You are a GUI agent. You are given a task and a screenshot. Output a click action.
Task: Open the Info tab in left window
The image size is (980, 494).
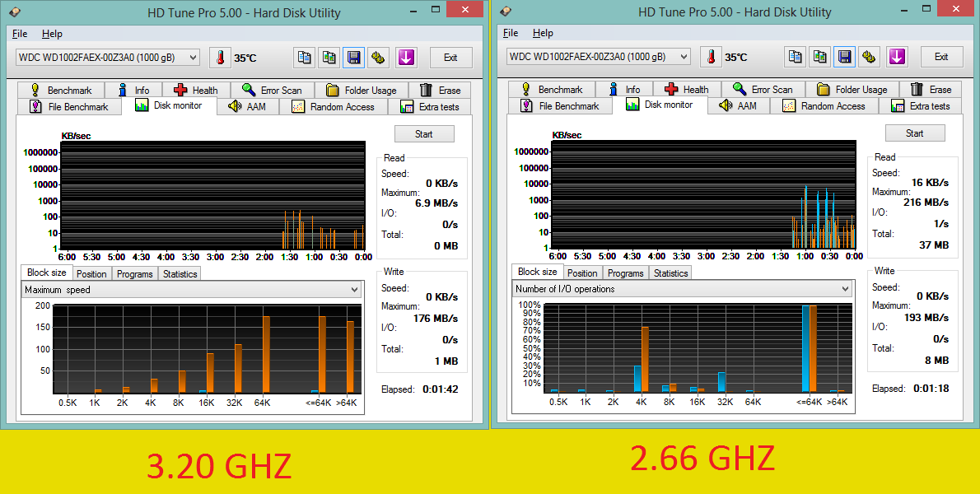(133, 90)
